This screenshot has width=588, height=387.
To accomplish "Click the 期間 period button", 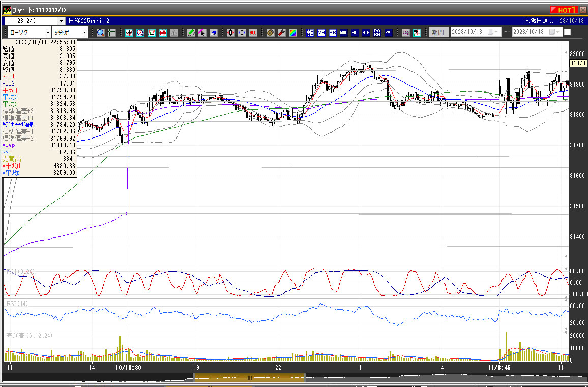I will [438, 32].
